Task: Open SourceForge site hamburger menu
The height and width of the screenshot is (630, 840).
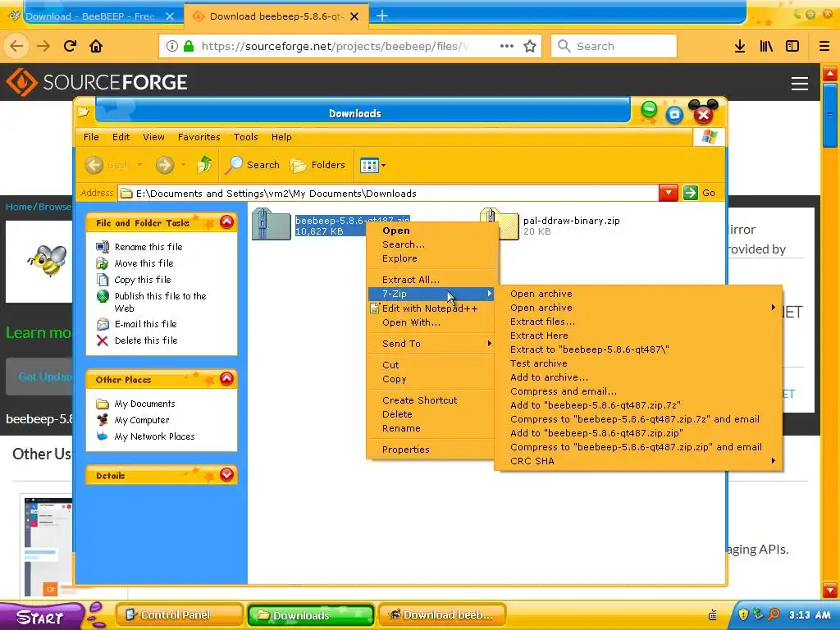Action: point(799,83)
